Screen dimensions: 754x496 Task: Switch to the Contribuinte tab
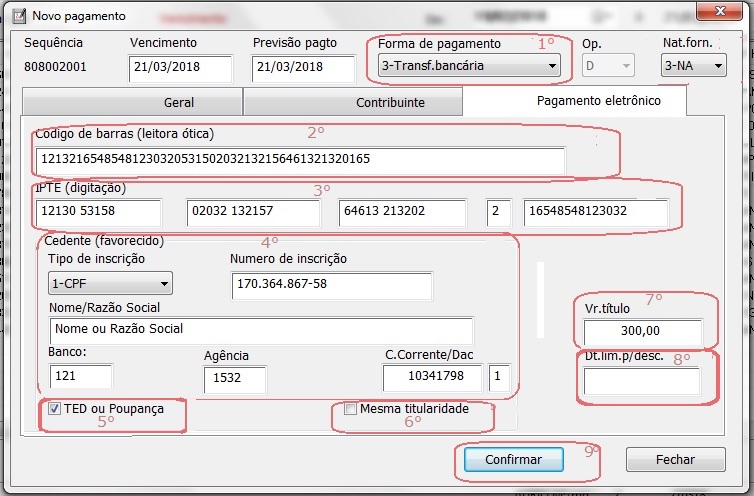click(353, 103)
